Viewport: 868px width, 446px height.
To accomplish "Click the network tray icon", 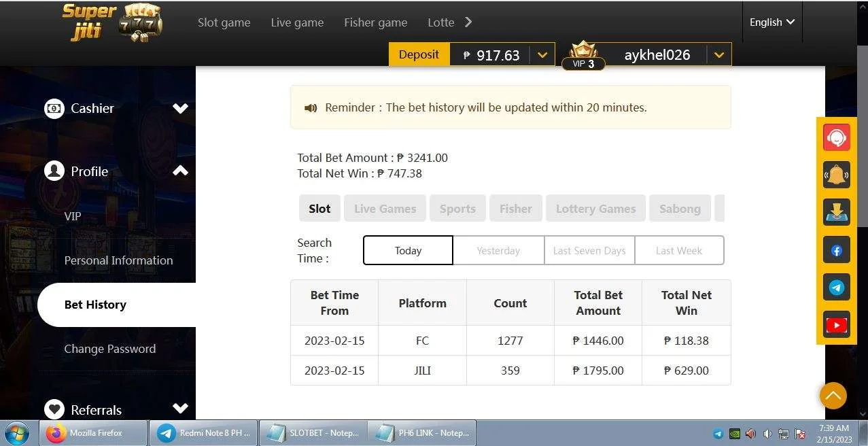I will pos(784,434).
